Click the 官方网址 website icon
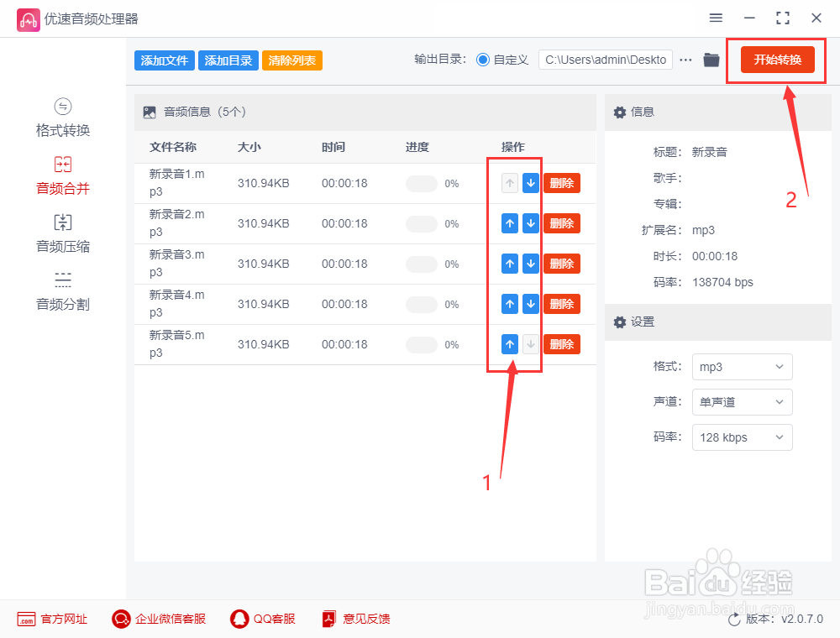 tap(26, 619)
